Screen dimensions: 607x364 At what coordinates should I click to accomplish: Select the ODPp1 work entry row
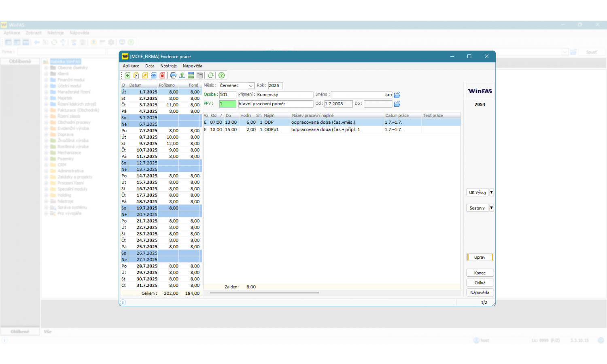332,130
